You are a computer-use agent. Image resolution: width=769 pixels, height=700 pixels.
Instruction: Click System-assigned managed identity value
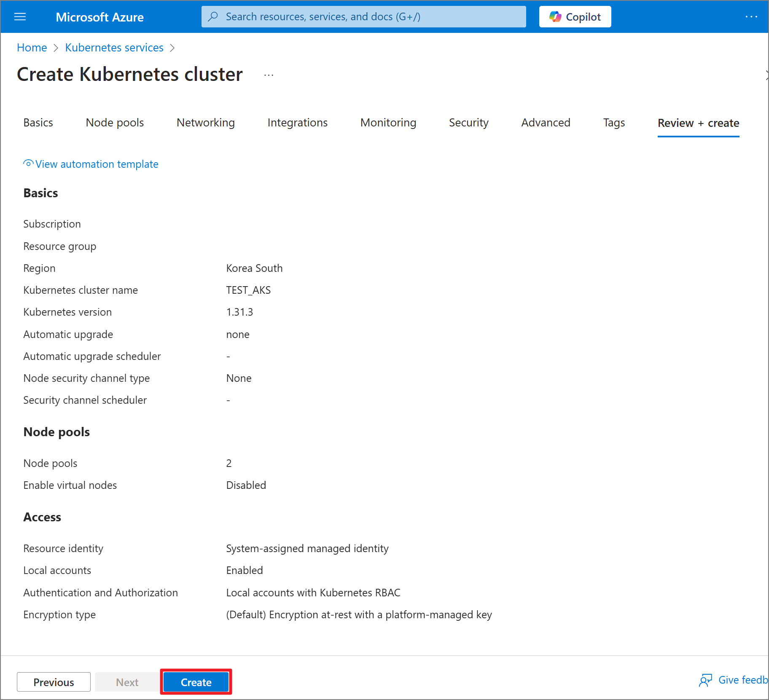click(307, 549)
